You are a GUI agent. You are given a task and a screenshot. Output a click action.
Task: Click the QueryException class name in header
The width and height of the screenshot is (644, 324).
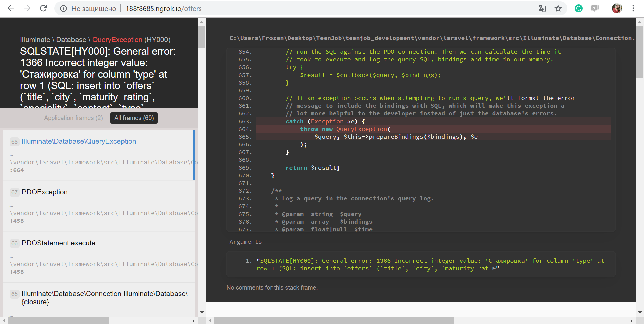pos(117,40)
